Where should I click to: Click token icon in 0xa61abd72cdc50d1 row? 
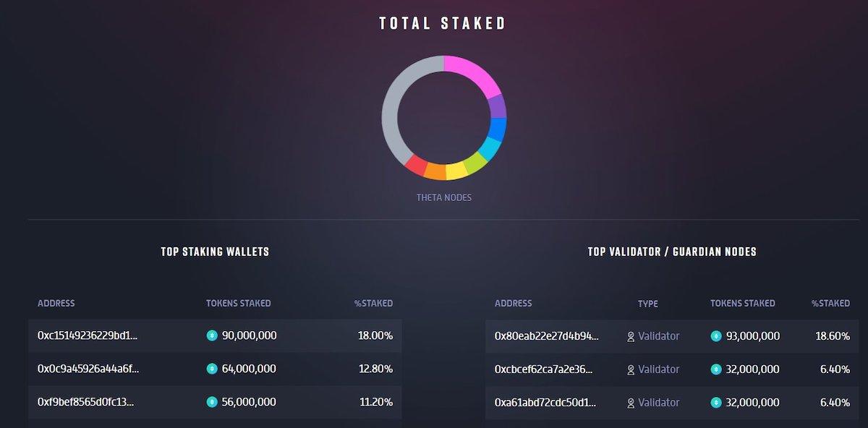point(716,402)
